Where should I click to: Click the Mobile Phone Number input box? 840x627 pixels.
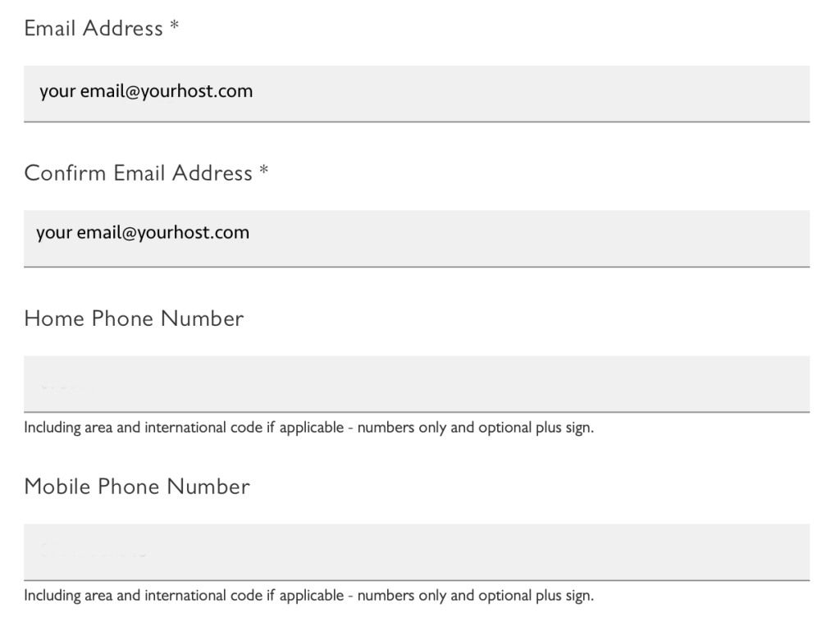tap(417, 551)
